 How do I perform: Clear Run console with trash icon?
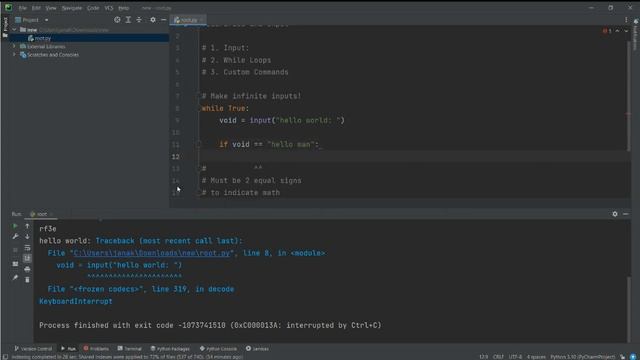(x=27, y=280)
